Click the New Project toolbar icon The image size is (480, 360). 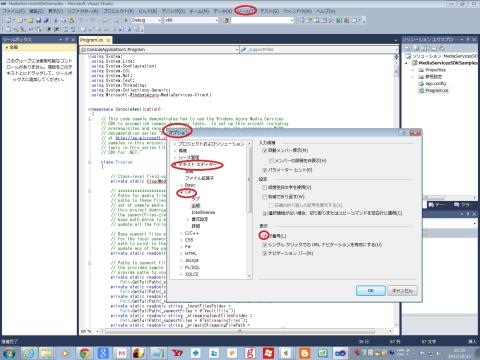9,20
